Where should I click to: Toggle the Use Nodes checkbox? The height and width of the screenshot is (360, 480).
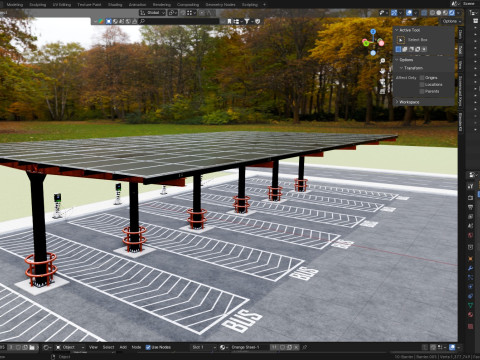148,347
